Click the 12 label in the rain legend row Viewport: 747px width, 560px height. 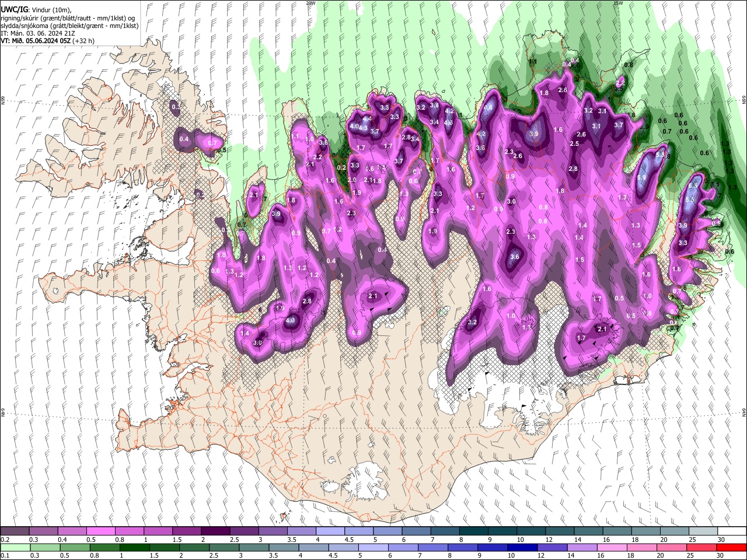coord(542,556)
